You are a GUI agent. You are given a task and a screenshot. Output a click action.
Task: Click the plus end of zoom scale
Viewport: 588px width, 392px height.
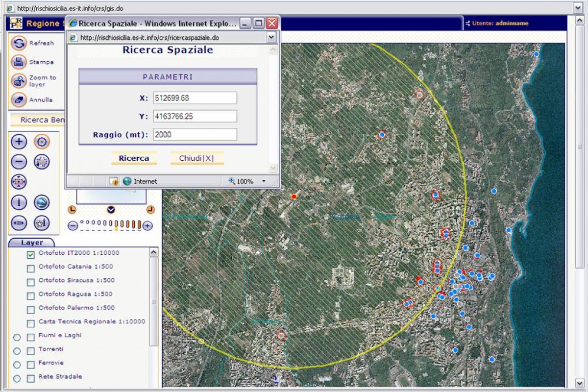click(x=147, y=225)
